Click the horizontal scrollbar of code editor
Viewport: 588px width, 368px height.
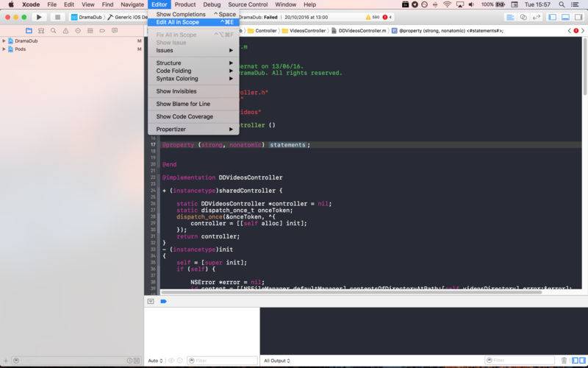tap(351, 291)
